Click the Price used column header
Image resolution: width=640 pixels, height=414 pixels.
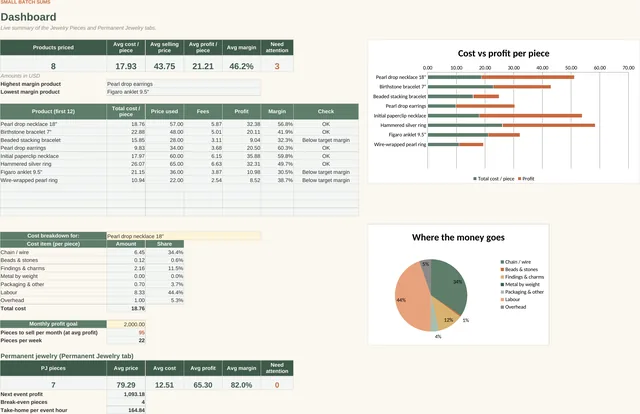coord(164,111)
